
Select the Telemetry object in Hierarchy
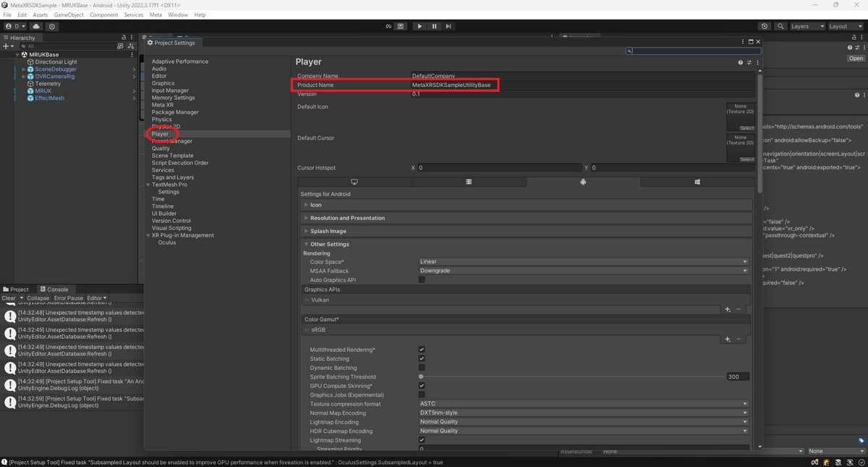48,83
